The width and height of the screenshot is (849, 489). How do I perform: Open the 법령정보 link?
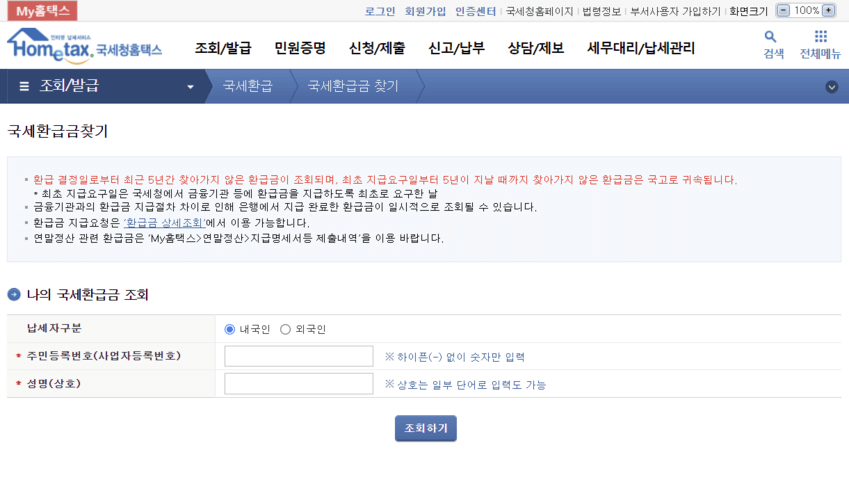[x=602, y=11]
